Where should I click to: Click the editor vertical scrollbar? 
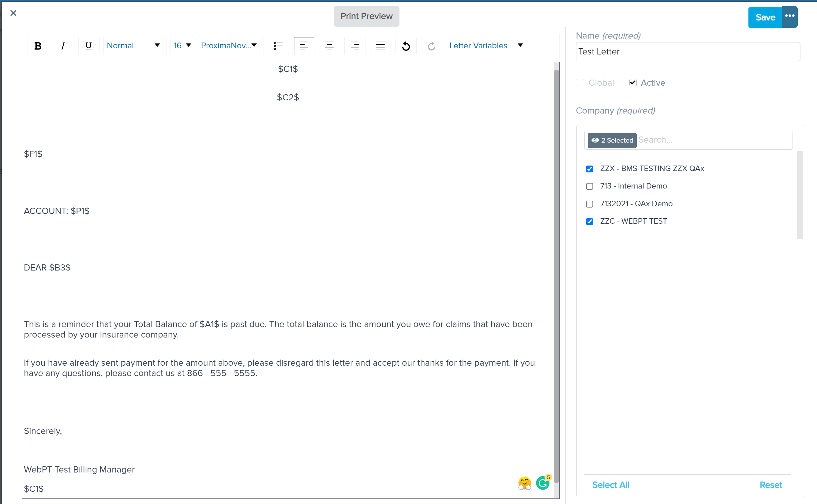coord(556,277)
